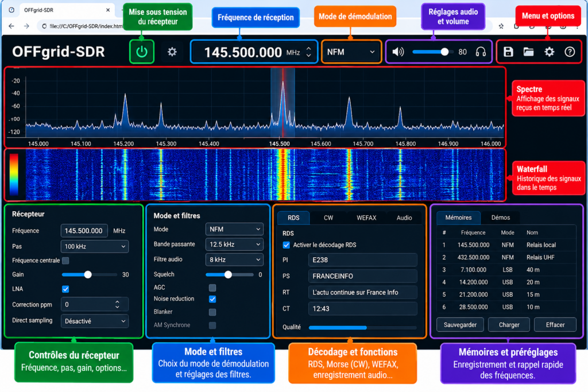Switch to the CW tab
Screen dimensions: 588x392
pos(328,218)
